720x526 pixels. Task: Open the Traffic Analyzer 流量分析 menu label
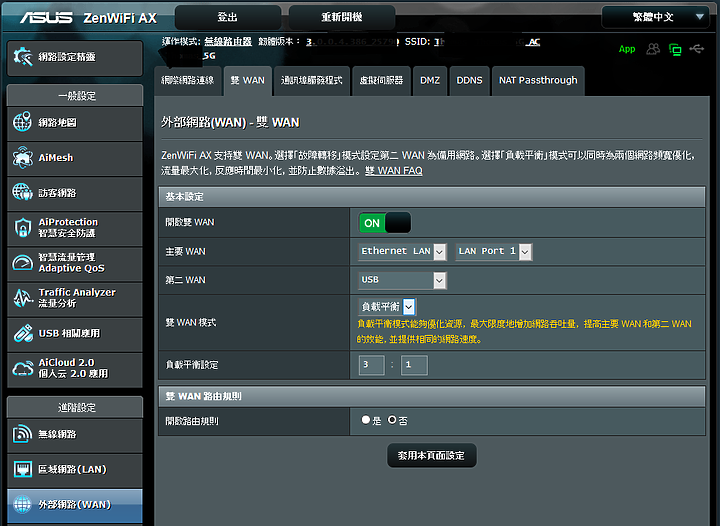77,297
